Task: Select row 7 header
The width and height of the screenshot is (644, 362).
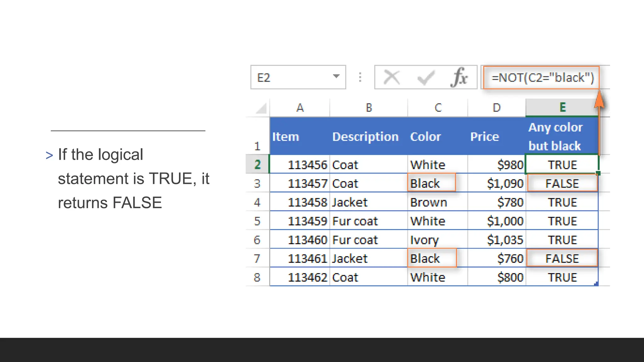Action: (258, 258)
